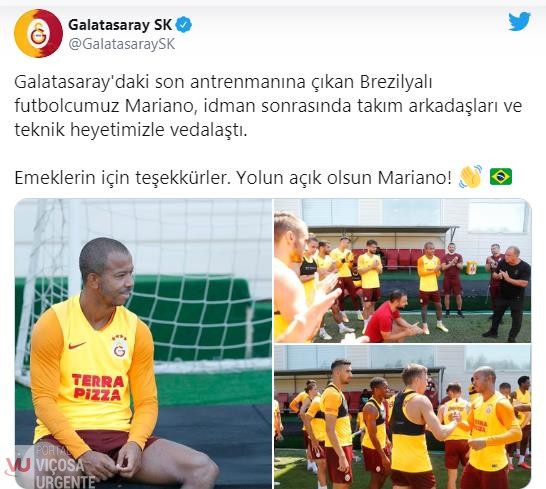Click the crouching man in red shirt
The width and height of the screenshot is (546, 489).
pyautogui.click(x=389, y=316)
